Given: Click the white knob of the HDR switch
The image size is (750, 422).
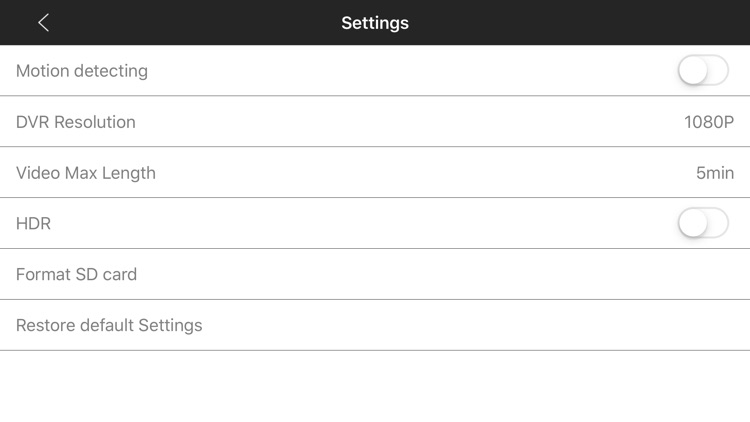Looking at the screenshot, I should point(692,223).
